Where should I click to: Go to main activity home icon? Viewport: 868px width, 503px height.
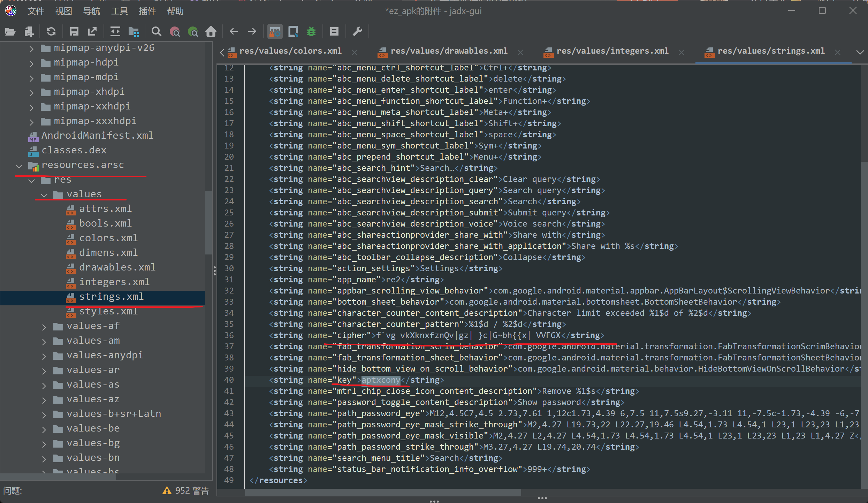211,32
